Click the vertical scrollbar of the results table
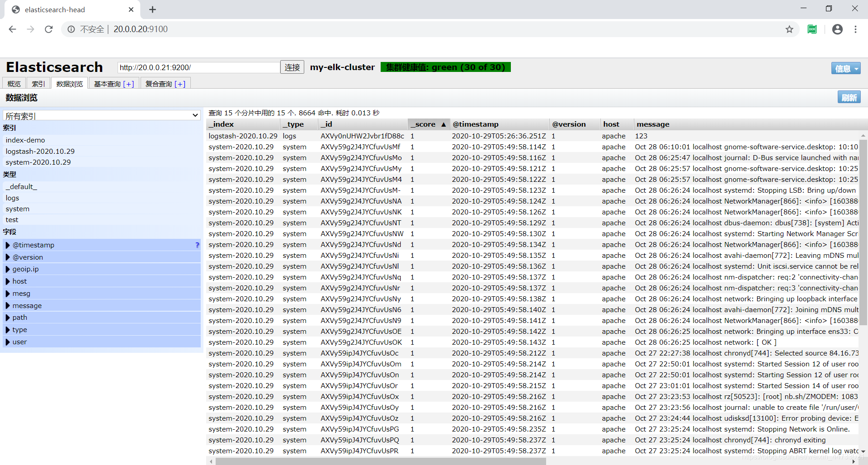This screenshot has height=465, width=868. [x=863, y=232]
